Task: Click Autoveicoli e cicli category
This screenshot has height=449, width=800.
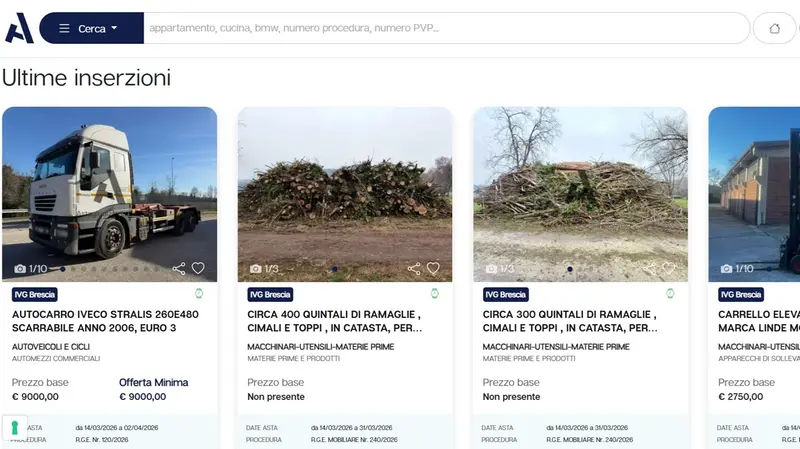Action: click(x=51, y=347)
